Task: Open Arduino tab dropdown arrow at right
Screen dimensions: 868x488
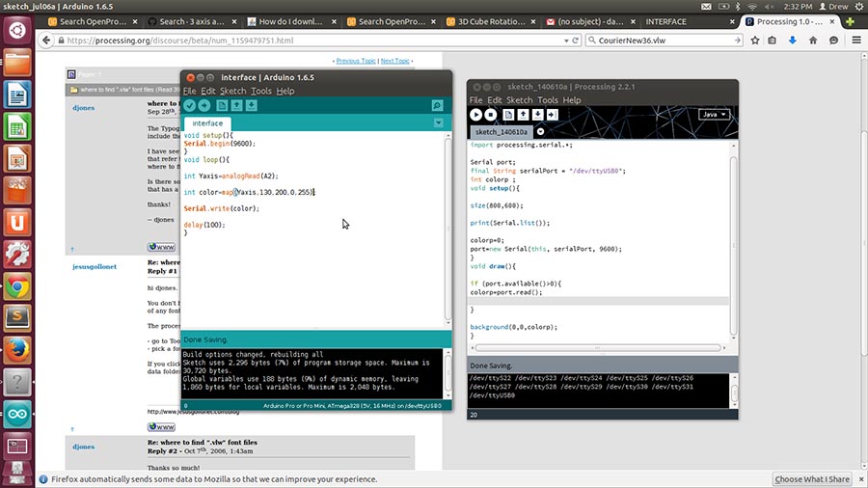Action: pos(438,122)
